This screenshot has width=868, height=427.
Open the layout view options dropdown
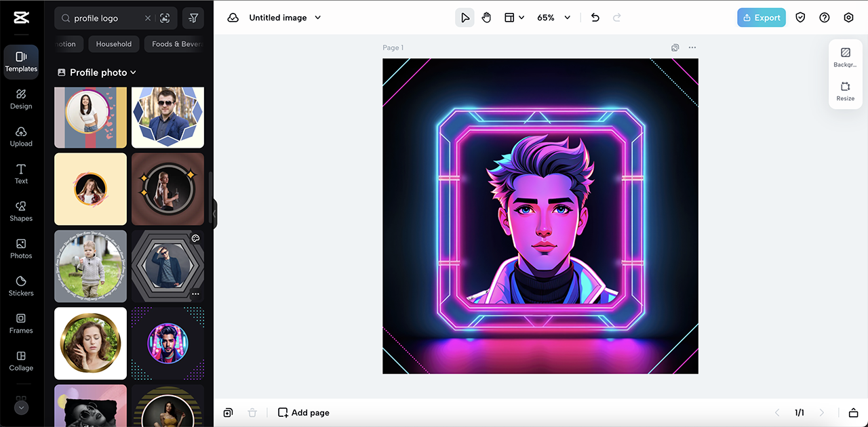coord(514,18)
